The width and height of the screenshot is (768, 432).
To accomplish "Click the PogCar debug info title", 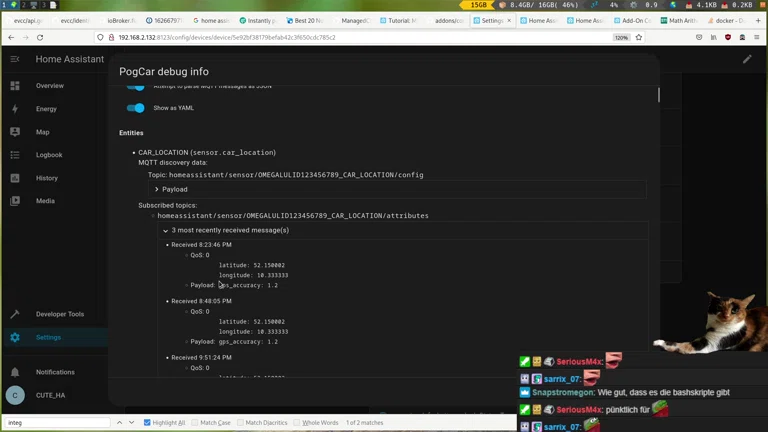I will 164,72.
